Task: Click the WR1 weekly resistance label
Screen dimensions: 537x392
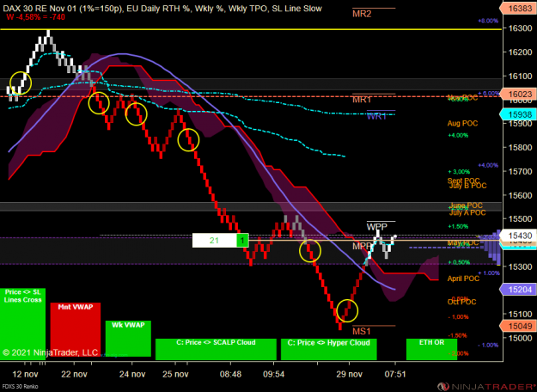Action: click(376, 117)
